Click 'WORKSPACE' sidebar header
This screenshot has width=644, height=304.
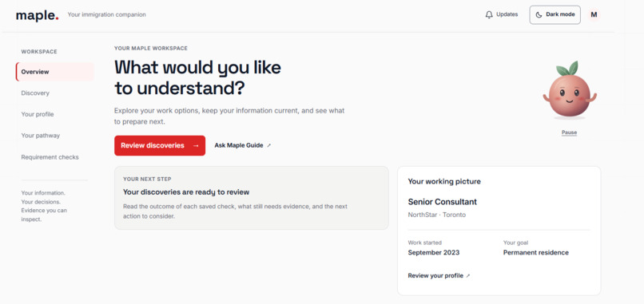pos(39,52)
